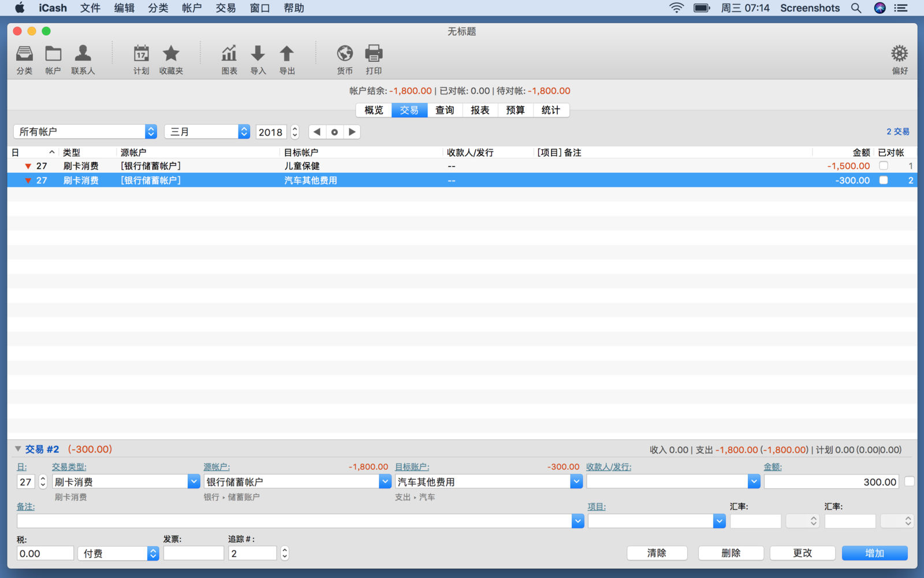Screen dimensions: 924x578
Task: Adjust the 追踪 # stepper
Action: click(285, 553)
